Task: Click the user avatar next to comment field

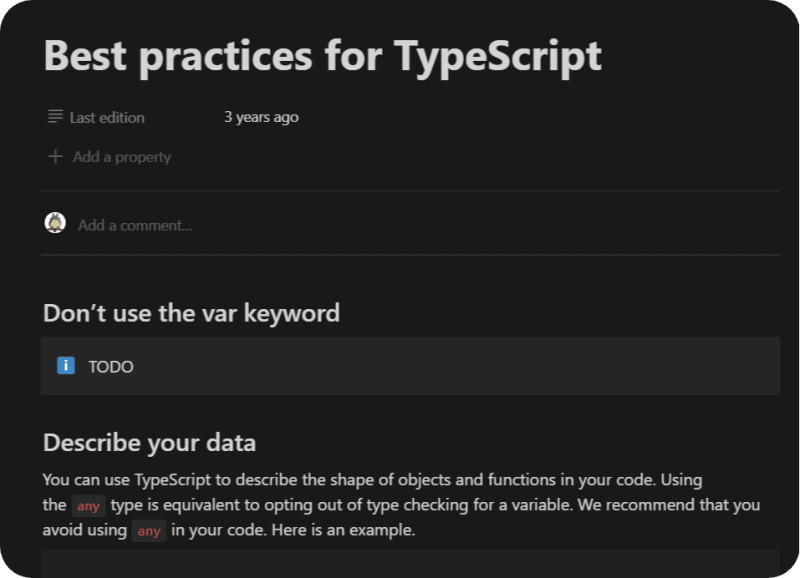Action: coord(55,223)
